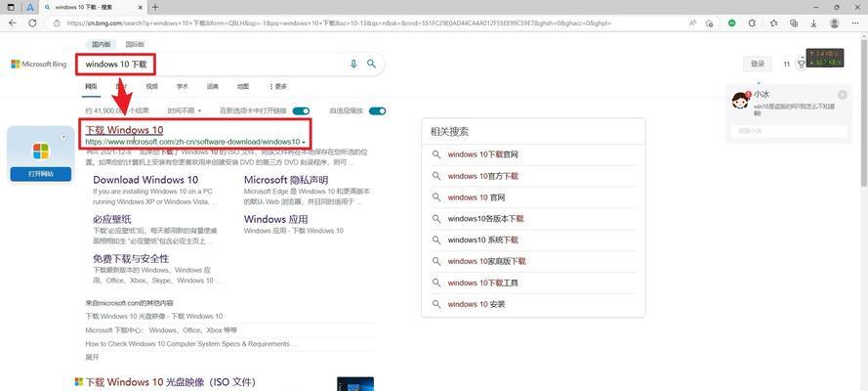Open the 'Microsoft 隐私声明' sublink

(286, 180)
